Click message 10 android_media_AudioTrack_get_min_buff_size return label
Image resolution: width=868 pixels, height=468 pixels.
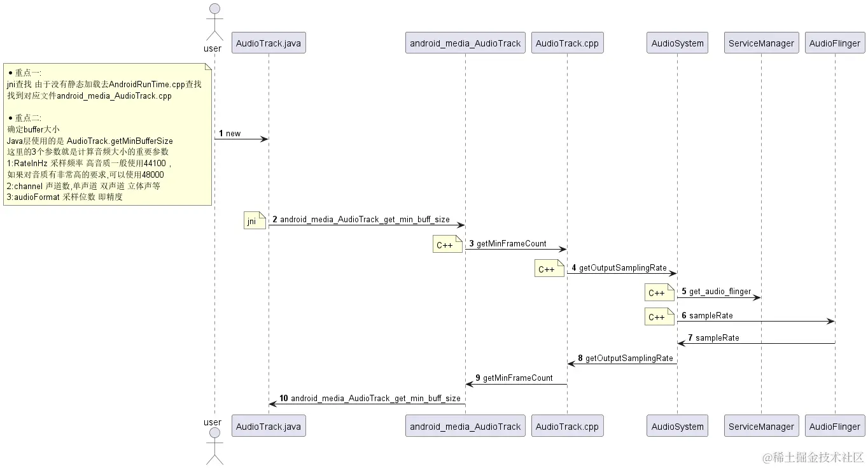click(370, 398)
